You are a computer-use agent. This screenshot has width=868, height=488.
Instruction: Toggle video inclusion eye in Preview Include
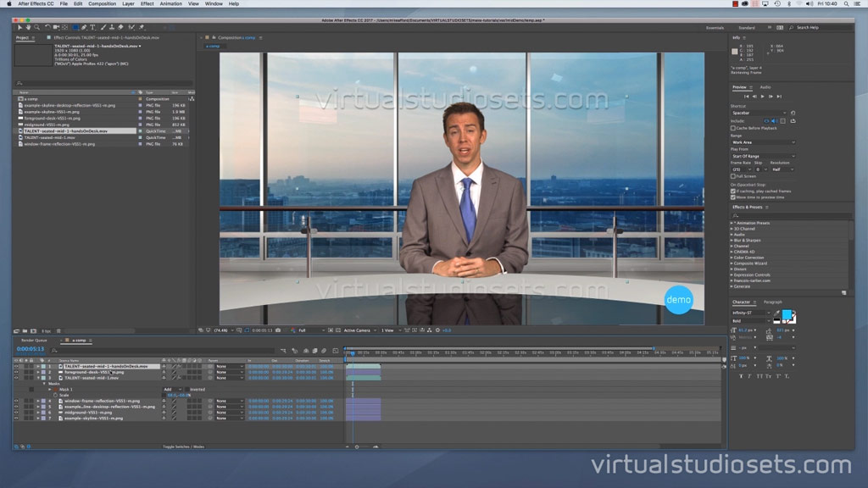tap(766, 121)
